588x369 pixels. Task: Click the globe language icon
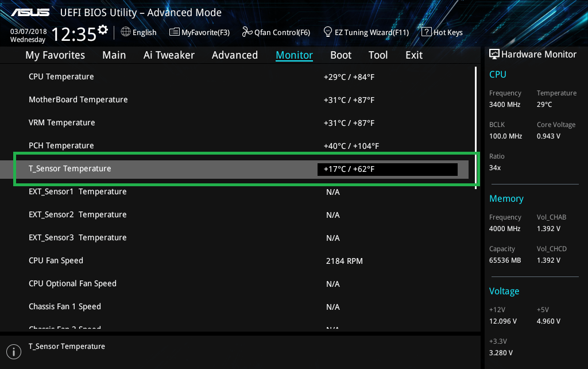click(x=126, y=32)
